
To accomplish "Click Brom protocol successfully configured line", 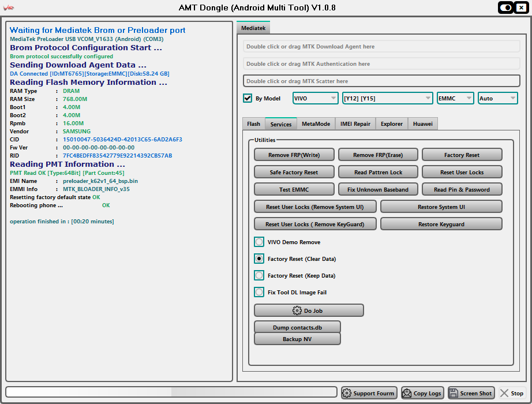I will (x=61, y=57).
